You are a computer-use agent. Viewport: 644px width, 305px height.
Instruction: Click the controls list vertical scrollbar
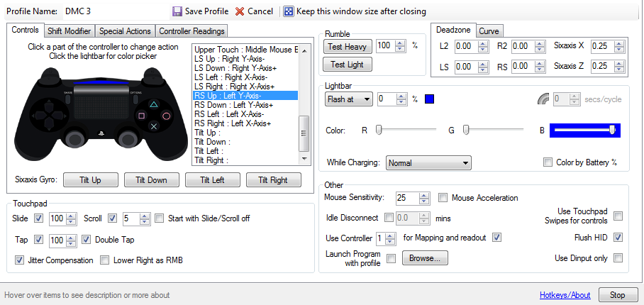coord(304,105)
